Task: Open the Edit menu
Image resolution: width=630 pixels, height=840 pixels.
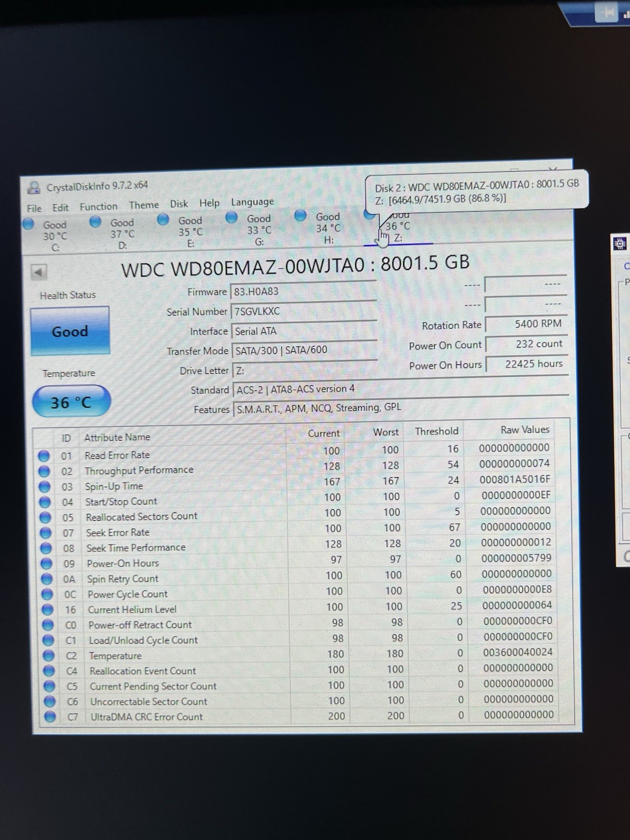Action: pos(60,207)
